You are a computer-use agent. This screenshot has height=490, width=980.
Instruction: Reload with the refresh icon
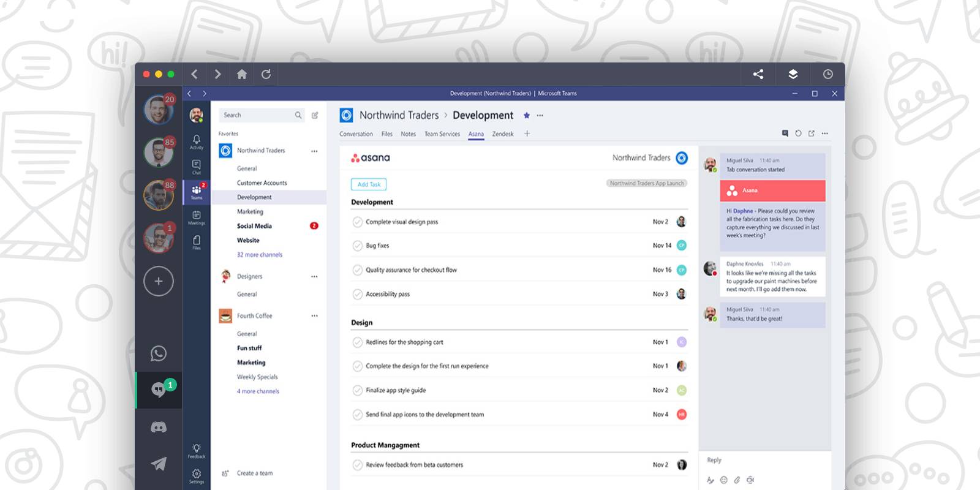click(x=266, y=74)
